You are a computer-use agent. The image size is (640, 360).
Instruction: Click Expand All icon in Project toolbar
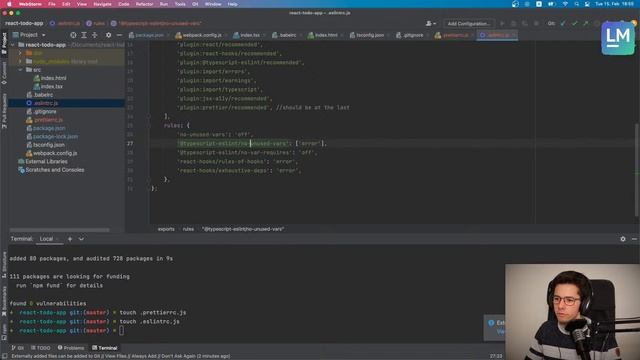click(84, 35)
